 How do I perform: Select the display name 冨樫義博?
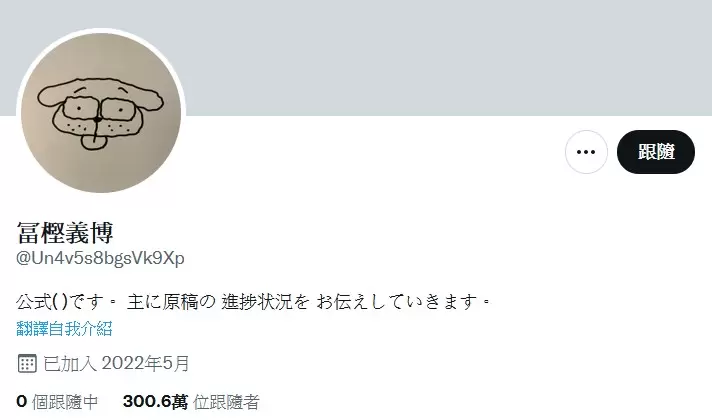(64, 232)
